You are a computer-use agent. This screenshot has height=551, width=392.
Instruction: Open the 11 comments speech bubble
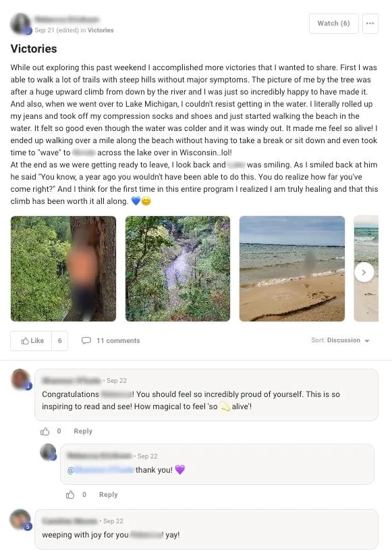coord(111,340)
